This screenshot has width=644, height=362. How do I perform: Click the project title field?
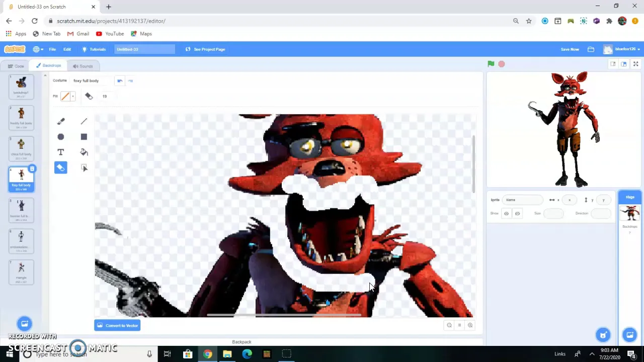click(144, 49)
